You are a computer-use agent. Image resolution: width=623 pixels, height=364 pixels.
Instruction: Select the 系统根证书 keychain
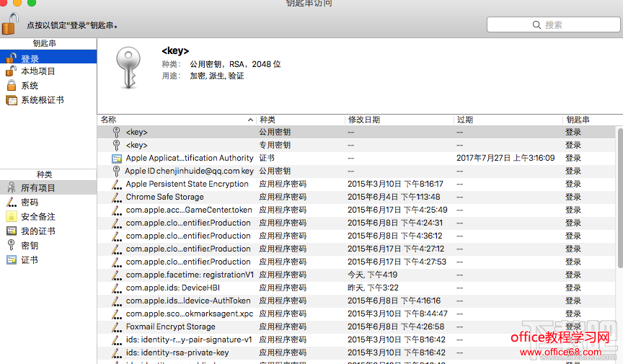(42, 100)
